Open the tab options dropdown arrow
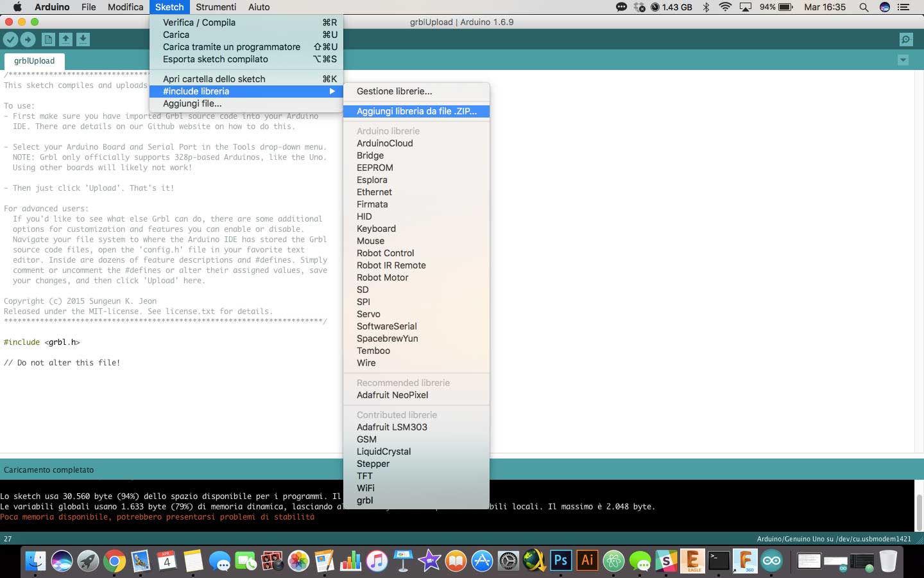Screen dimensions: 924x578 pos(903,60)
